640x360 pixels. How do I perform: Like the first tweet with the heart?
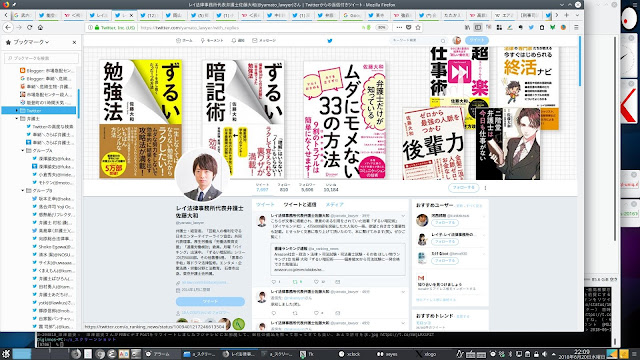coord(316,282)
